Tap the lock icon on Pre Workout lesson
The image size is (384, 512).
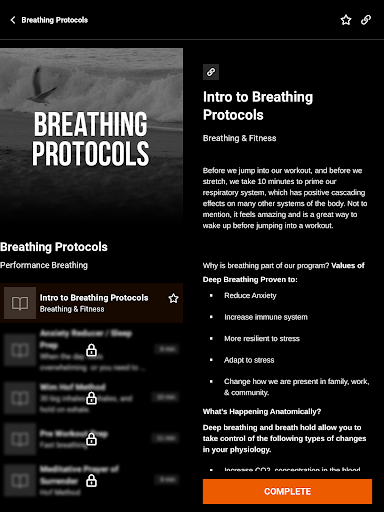[92, 439]
